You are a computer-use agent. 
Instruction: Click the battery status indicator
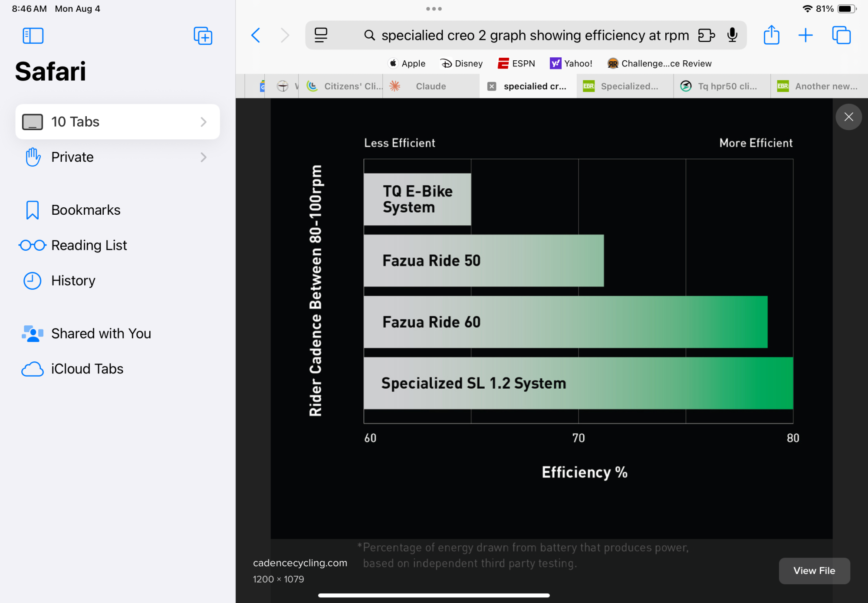(847, 9)
